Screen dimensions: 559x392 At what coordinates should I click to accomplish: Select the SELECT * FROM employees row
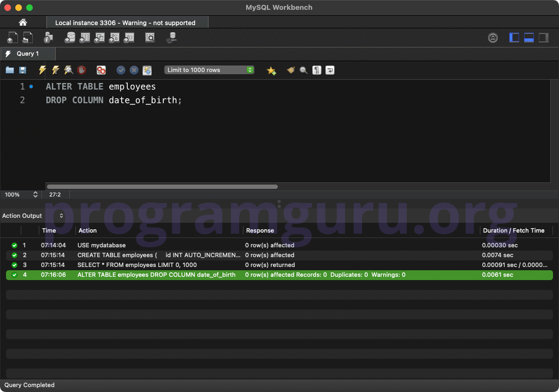click(x=279, y=265)
